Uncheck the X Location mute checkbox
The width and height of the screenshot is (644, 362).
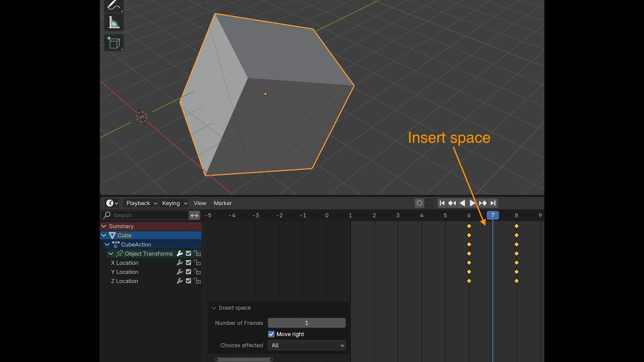tap(189, 263)
